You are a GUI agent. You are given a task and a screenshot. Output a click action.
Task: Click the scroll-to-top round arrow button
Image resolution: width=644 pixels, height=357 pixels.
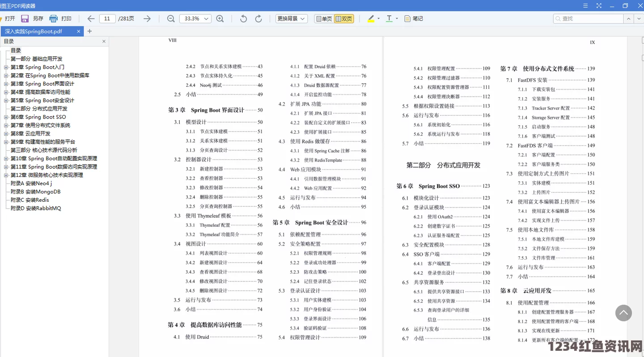point(623,313)
